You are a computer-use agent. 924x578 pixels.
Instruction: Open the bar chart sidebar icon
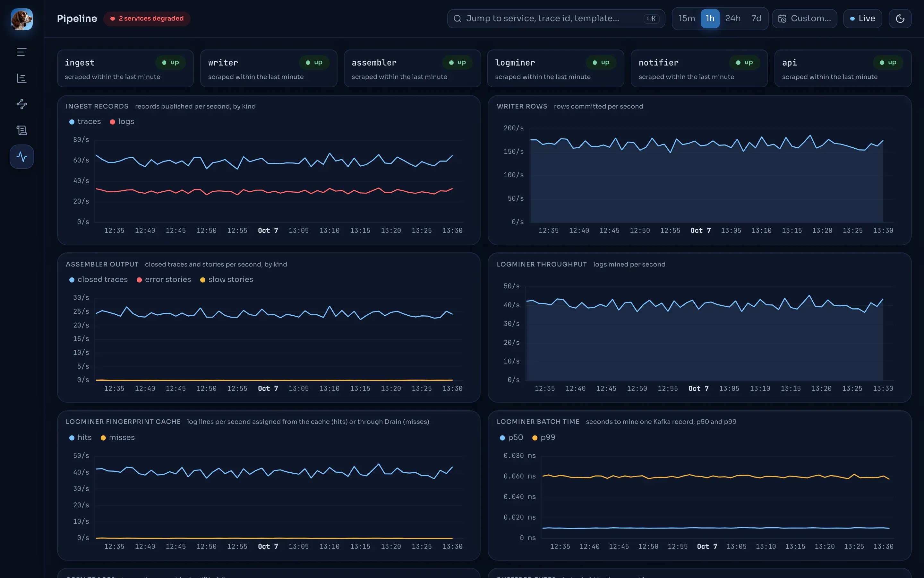tap(22, 78)
